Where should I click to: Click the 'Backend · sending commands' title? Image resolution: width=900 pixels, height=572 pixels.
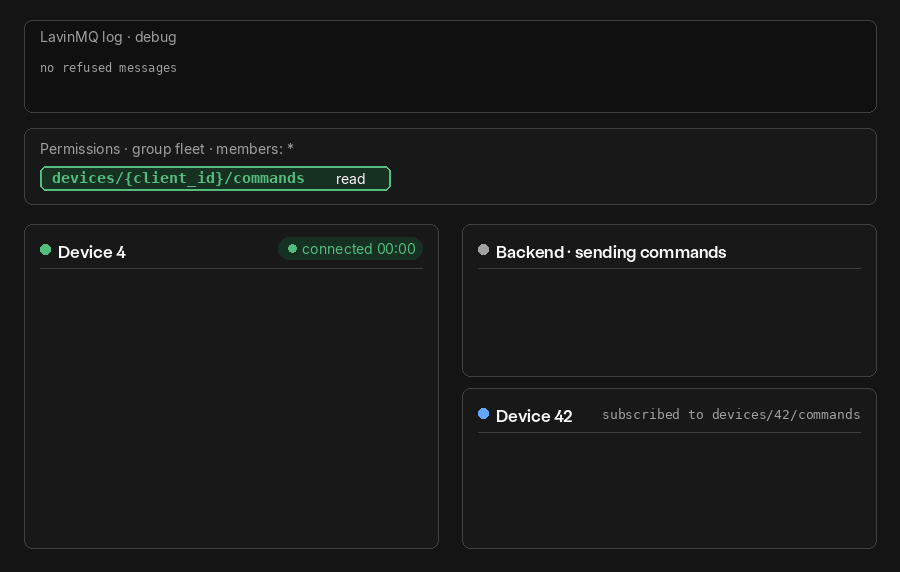[x=611, y=252]
